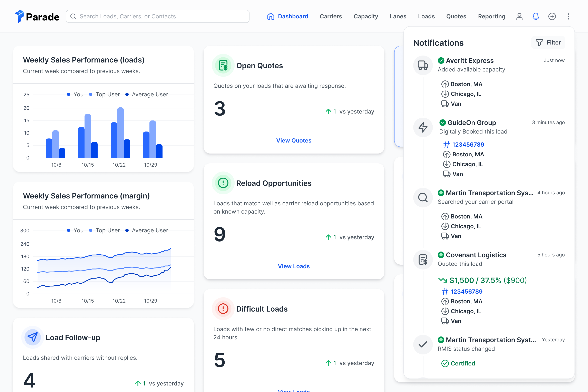The height and width of the screenshot is (392, 588).
Task: Click the View Quotes link
Action: click(294, 140)
